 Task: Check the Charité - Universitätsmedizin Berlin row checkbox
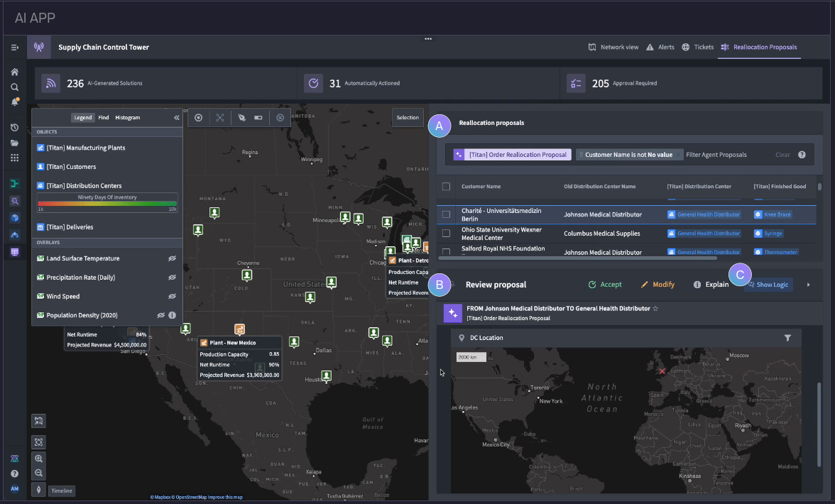[446, 214]
